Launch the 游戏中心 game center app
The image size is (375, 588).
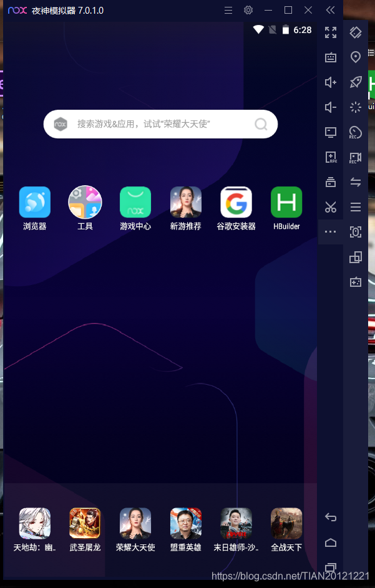click(135, 202)
